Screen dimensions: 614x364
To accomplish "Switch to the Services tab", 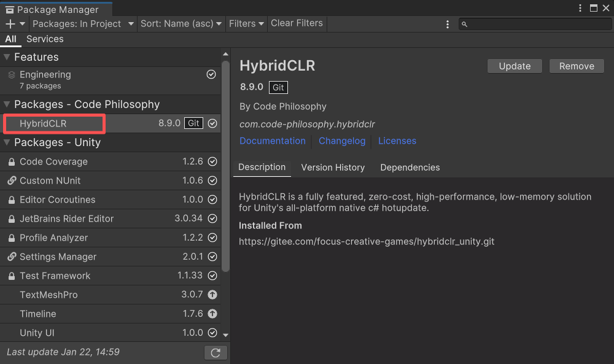I will click(45, 39).
